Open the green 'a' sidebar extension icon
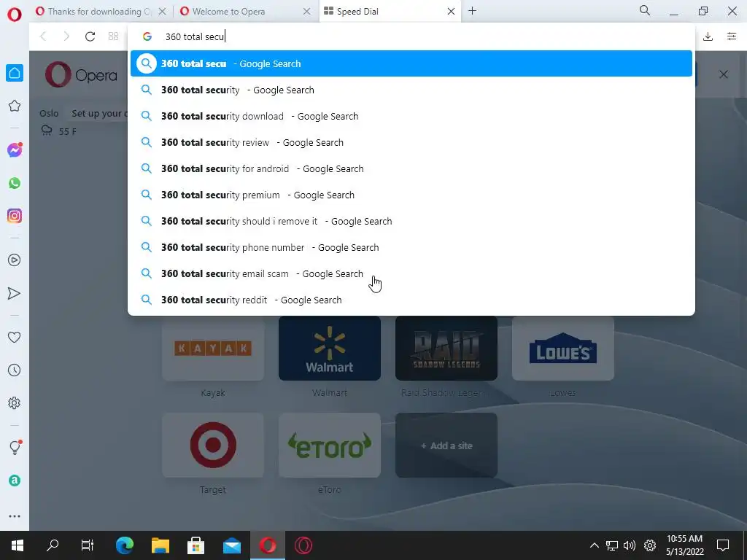747x560 pixels. [x=15, y=481]
